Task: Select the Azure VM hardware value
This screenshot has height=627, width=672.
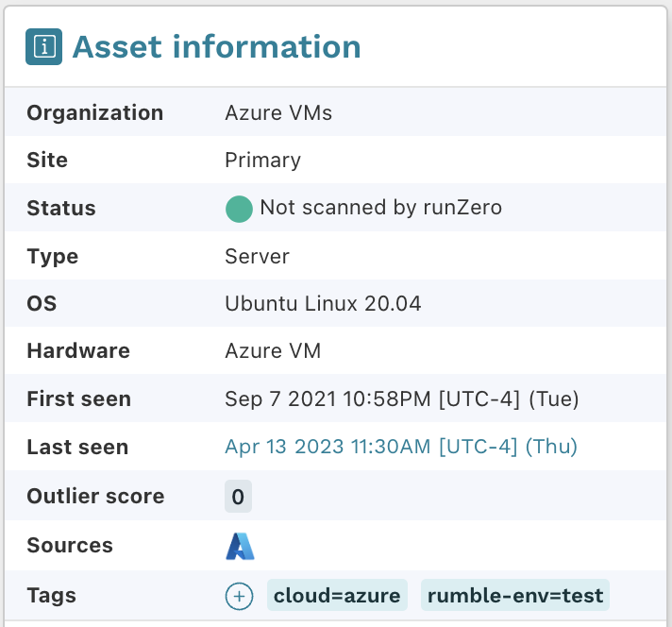Action: [x=273, y=351]
